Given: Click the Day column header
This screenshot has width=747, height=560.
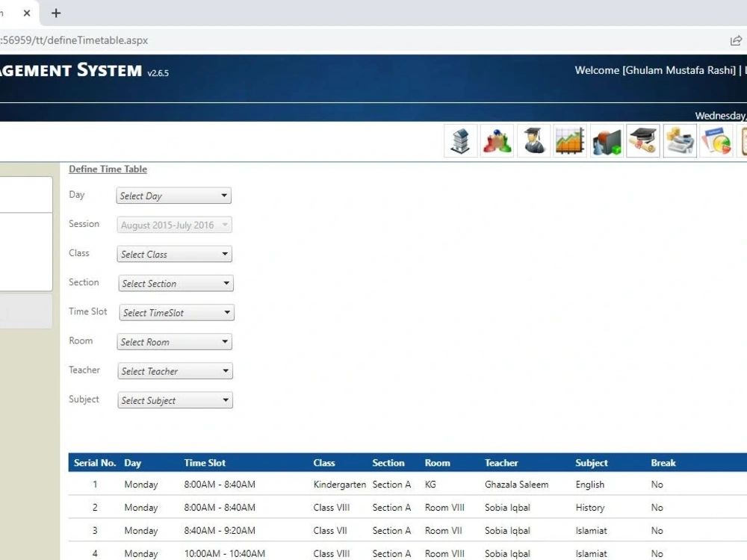Looking at the screenshot, I should click(132, 463).
